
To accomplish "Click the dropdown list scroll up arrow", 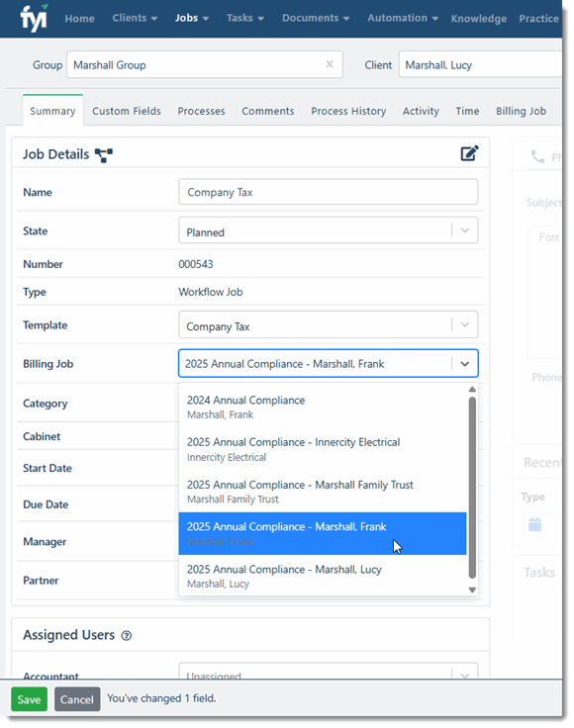I will pyautogui.click(x=472, y=390).
